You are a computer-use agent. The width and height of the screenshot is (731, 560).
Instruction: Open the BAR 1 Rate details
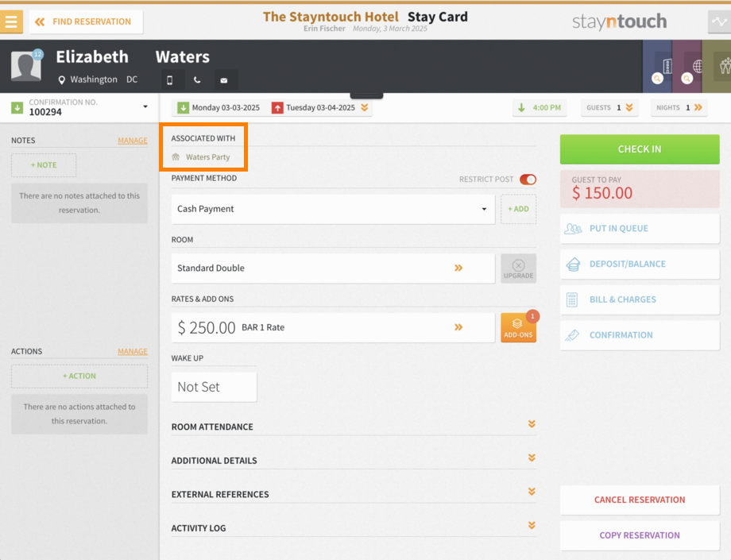click(x=333, y=327)
